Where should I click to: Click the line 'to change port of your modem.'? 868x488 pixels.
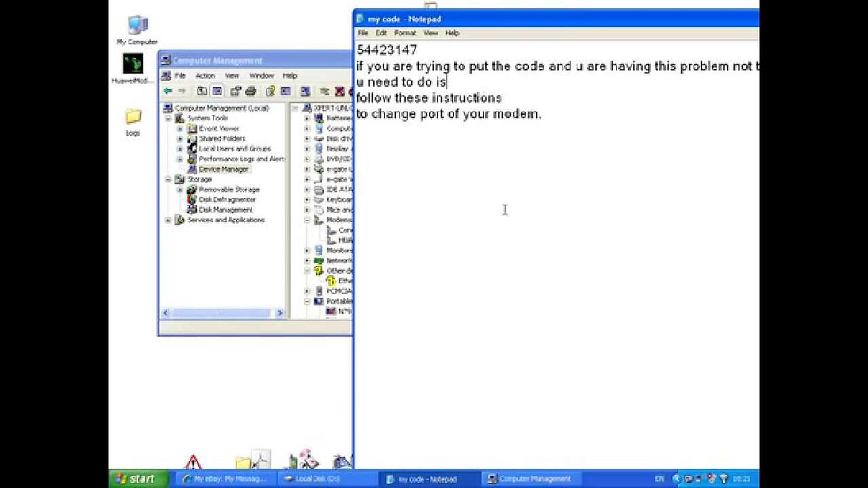(x=449, y=114)
